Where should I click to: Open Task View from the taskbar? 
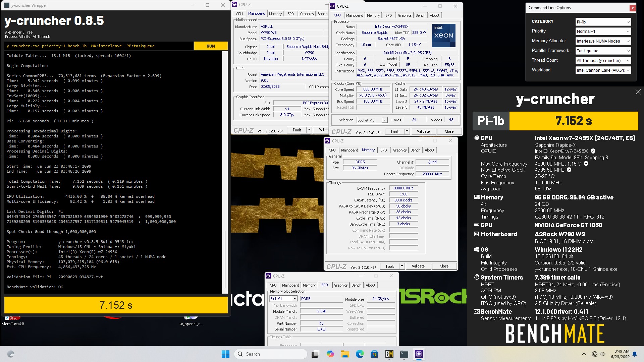click(x=315, y=354)
